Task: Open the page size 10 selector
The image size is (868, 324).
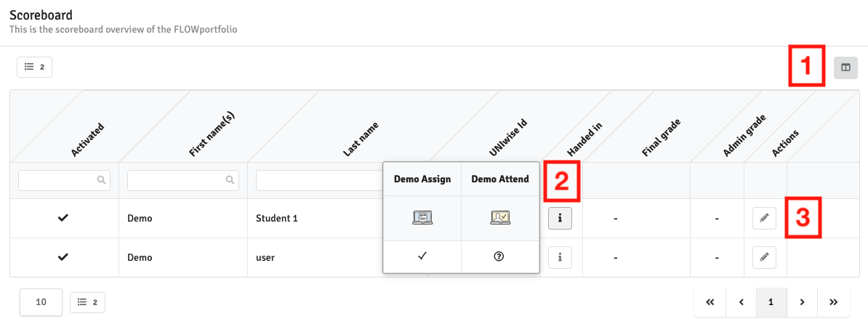Action: tap(41, 302)
